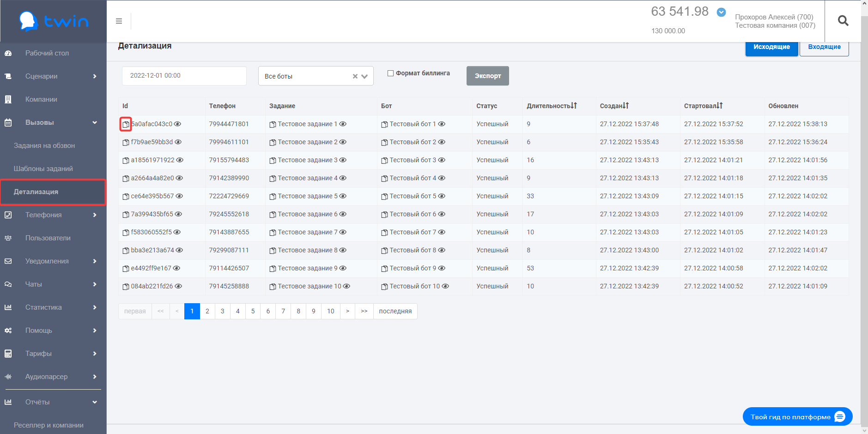Open the Все боты dropdown arrow
The width and height of the screenshot is (868, 434).
364,76
